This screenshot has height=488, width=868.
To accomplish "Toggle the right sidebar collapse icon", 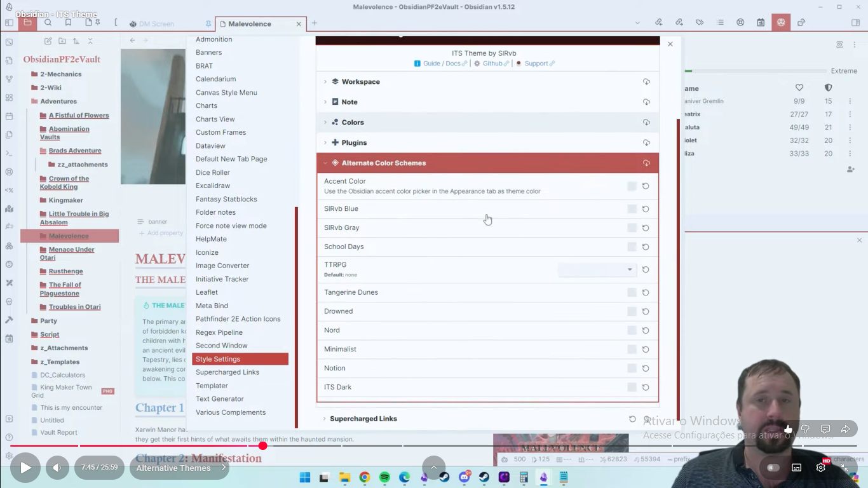I will pyautogui.click(x=855, y=23).
